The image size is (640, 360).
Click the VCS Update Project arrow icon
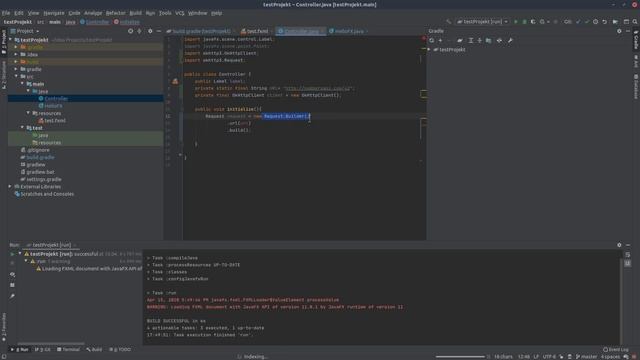coord(578,22)
